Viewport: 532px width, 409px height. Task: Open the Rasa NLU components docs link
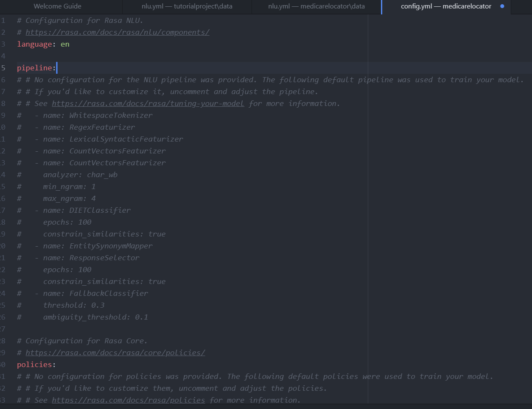(x=118, y=32)
